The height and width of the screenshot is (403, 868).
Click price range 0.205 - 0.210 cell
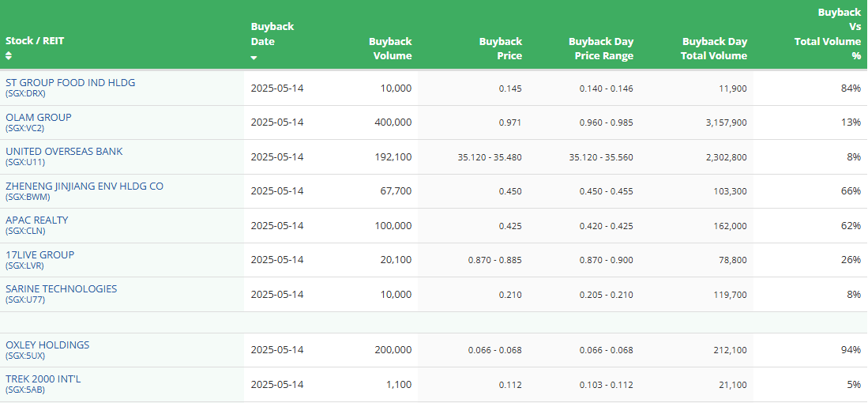pyautogui.click(x=606, y=295)
